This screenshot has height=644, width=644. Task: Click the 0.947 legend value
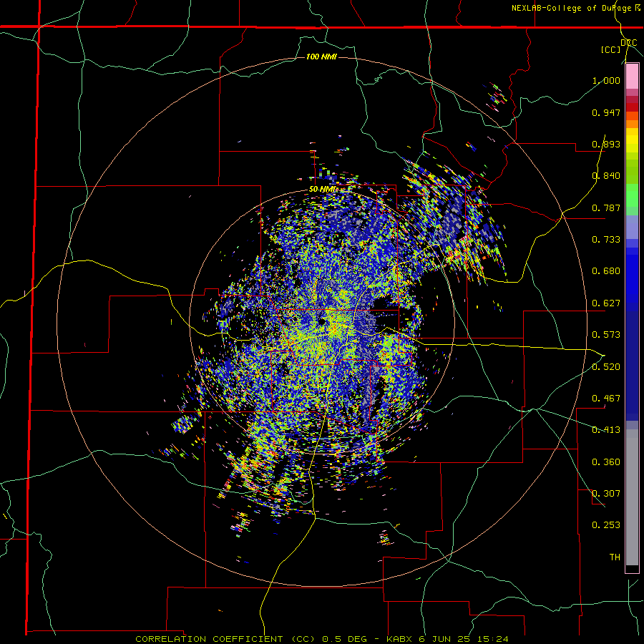click(x=606, y=112)
